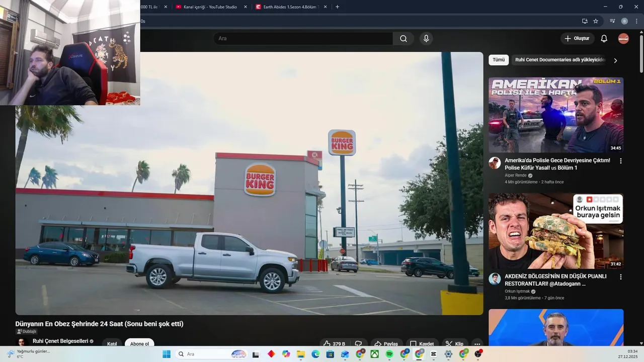
Task: Open the third recommended video thumbnail with news anchor
Action: point(556,327)
